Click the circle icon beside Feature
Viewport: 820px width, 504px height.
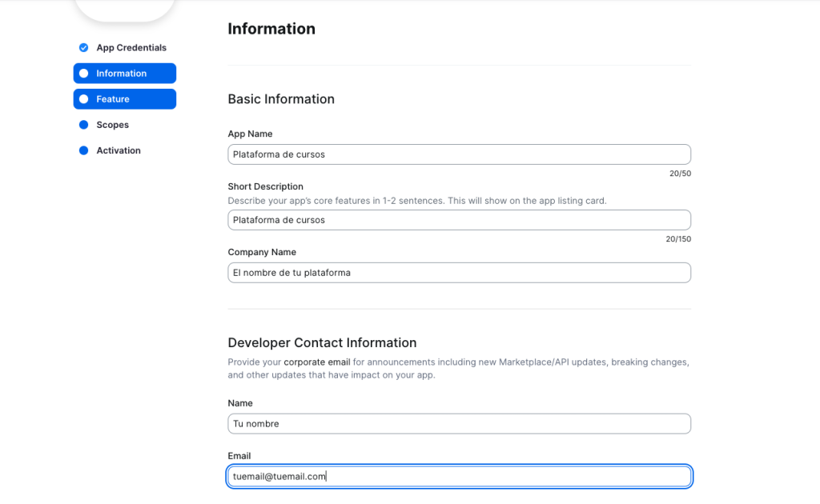click(x=83, y=99)
